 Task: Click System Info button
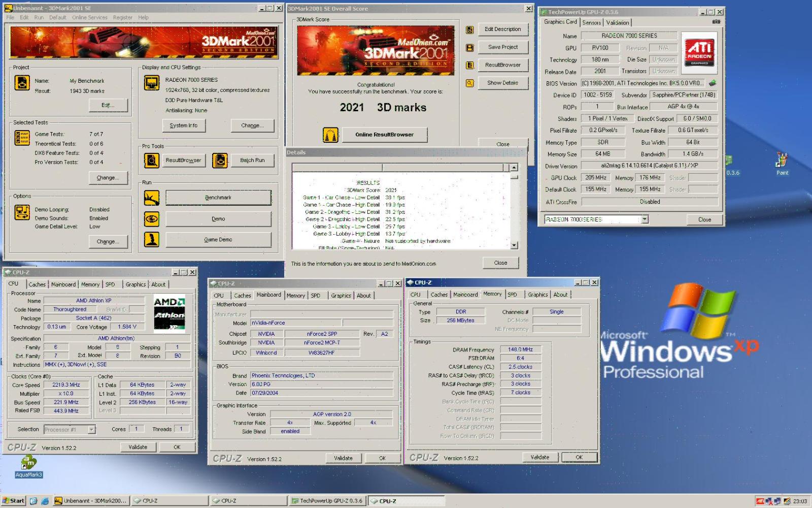pyautogui.click(x=184, y=125)
